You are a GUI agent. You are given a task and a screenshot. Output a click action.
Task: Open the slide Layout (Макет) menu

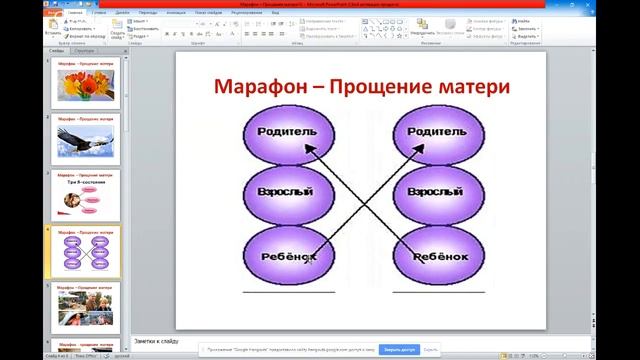(x=138, y=21)
